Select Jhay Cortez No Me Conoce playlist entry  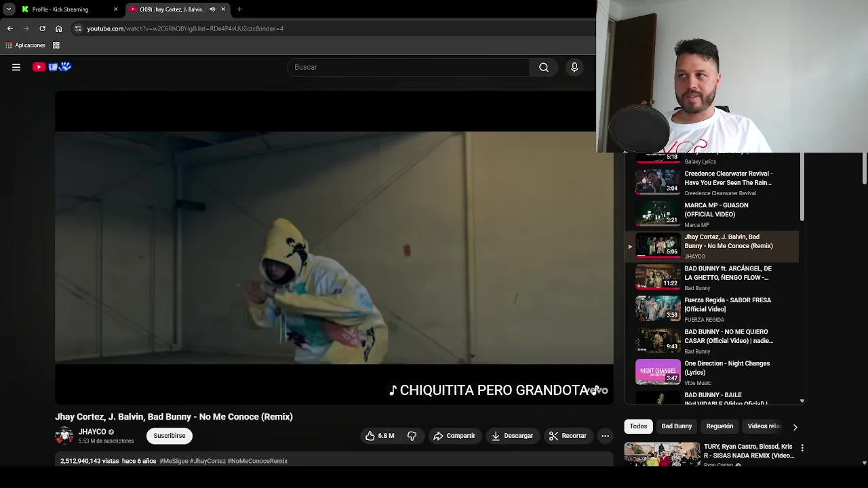(x=711, y=246)
